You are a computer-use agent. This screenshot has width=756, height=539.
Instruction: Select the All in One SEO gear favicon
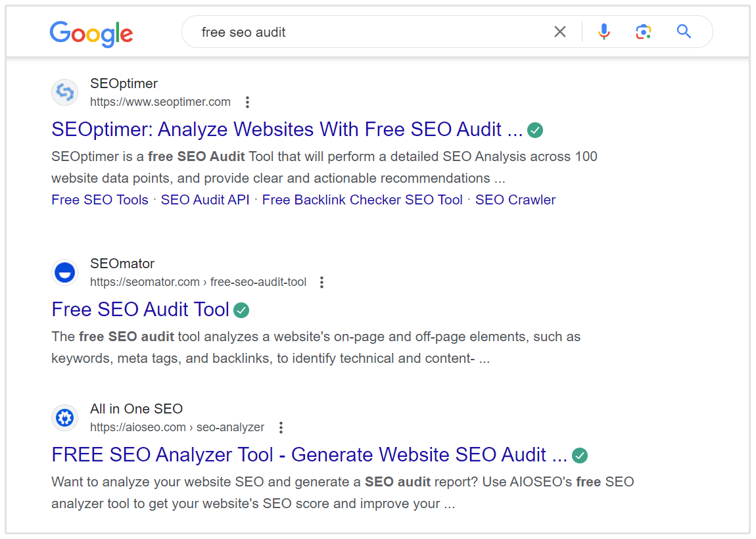coord(64,417)
